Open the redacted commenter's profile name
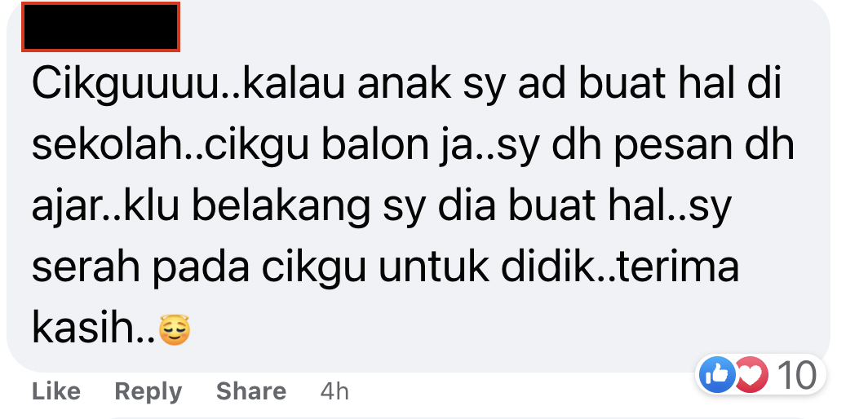The image size is (868, 419). [101, 27]
